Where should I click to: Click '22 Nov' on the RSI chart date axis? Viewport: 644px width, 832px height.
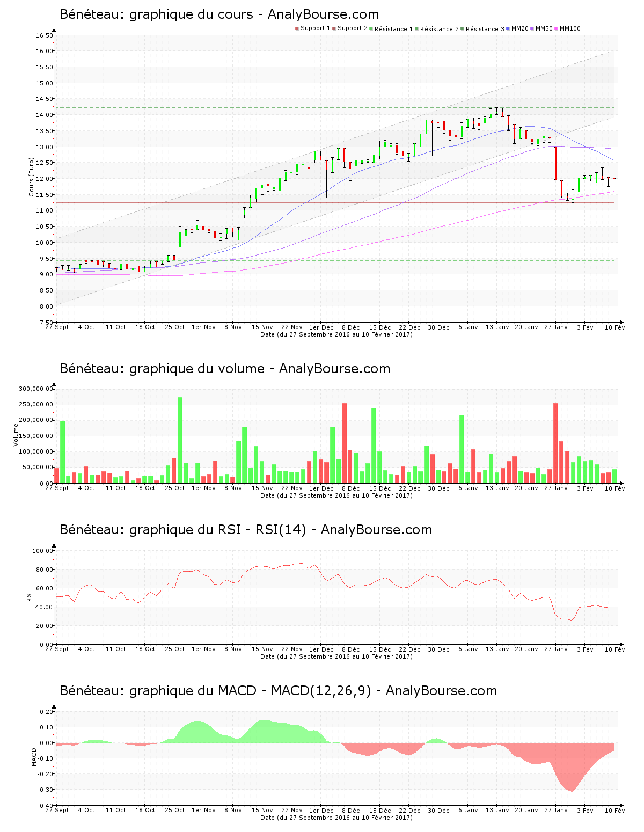pos(292,649)
